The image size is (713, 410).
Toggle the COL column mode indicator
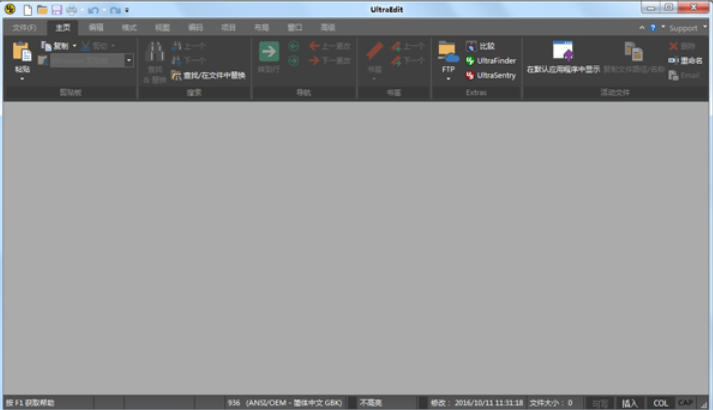[660, 403]
